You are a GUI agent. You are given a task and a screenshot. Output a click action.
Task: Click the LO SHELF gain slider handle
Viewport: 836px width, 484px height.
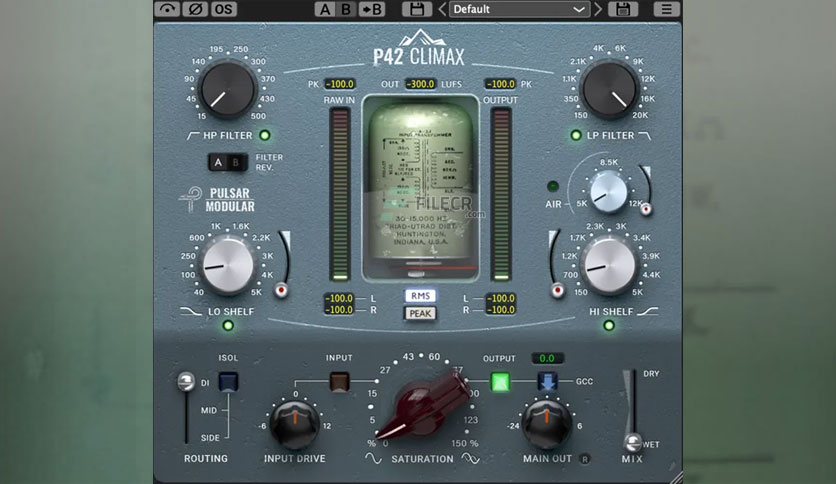point(282,291)
